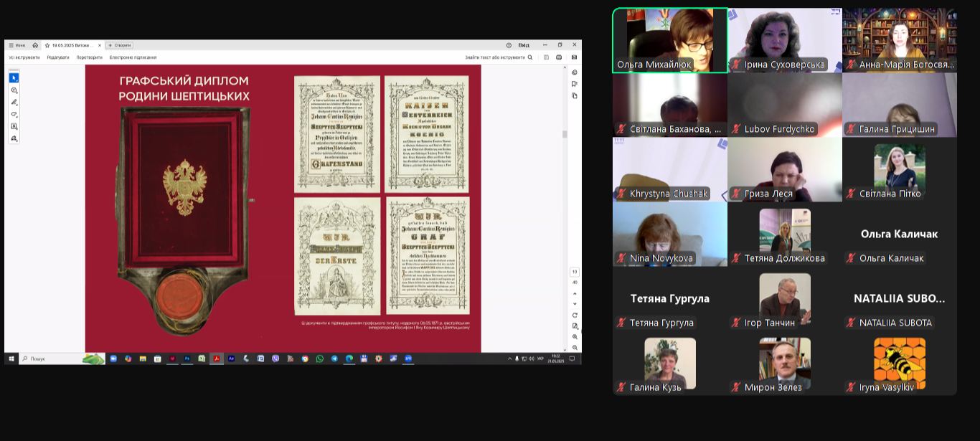The image size is (980, 441).
Task: Click the rotate page icon at bottom right
Action: pos(575,316)
